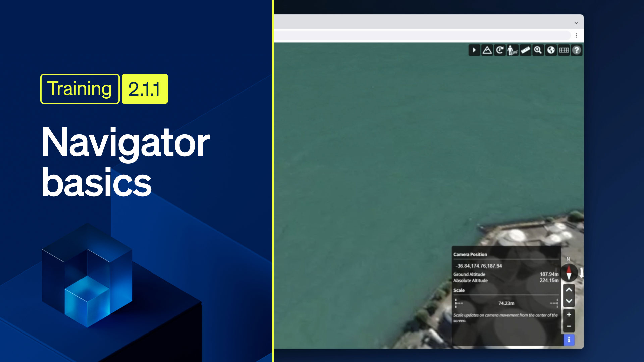Zoom out with the minus button

click(569, 326)
